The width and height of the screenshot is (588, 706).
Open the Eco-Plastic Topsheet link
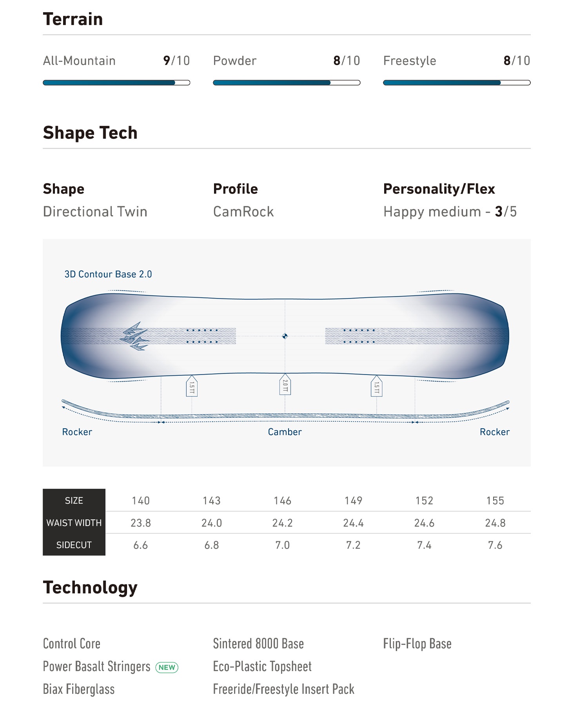[x=262, y=666]
